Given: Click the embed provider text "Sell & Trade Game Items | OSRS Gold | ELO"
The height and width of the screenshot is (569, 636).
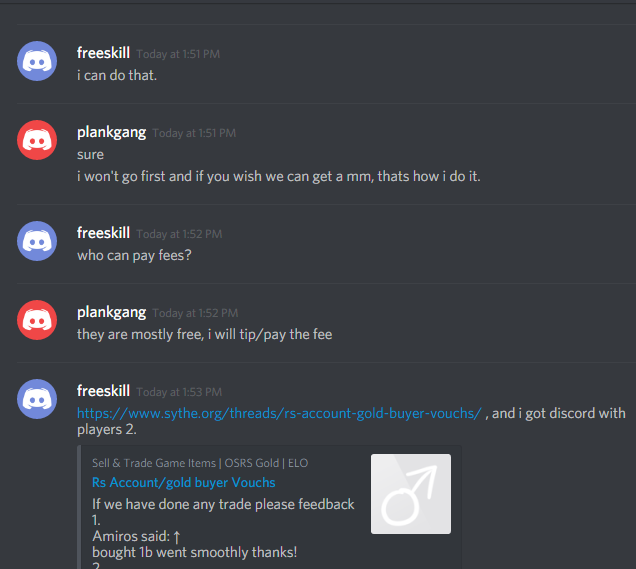Looking at the screenshot, I should pyautogui.click(x=200, y=463).
